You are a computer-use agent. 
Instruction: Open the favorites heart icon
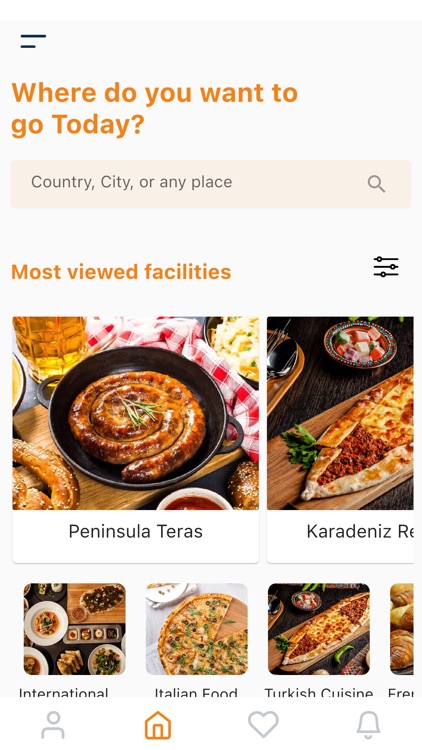click(x=263, y=724)
